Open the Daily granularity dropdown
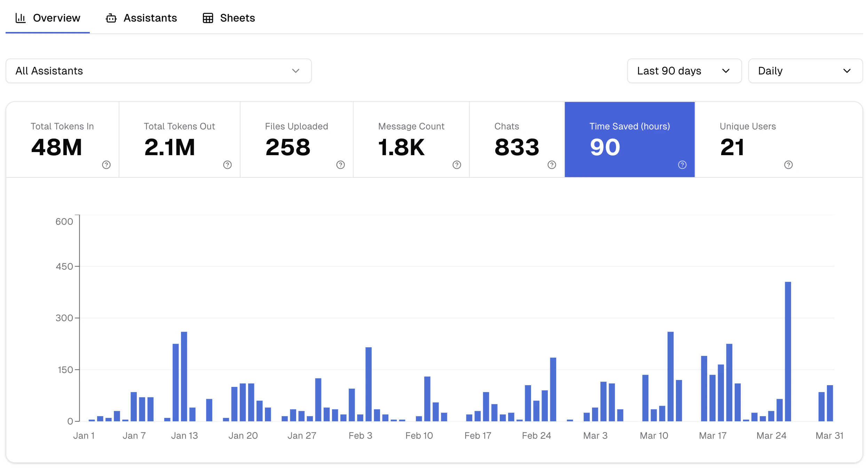This screenshot has width=868, height=469. [805, 71]
